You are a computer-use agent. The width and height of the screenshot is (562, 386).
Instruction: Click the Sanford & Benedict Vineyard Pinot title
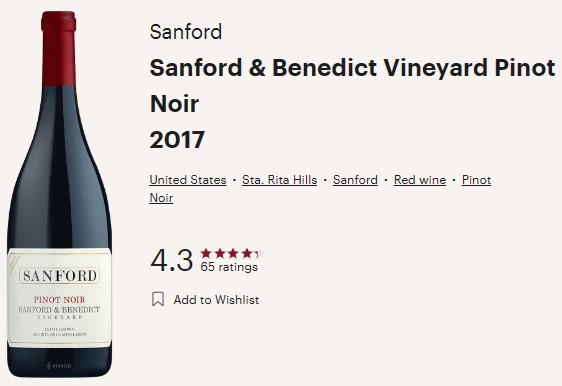(x=352, y=67)
